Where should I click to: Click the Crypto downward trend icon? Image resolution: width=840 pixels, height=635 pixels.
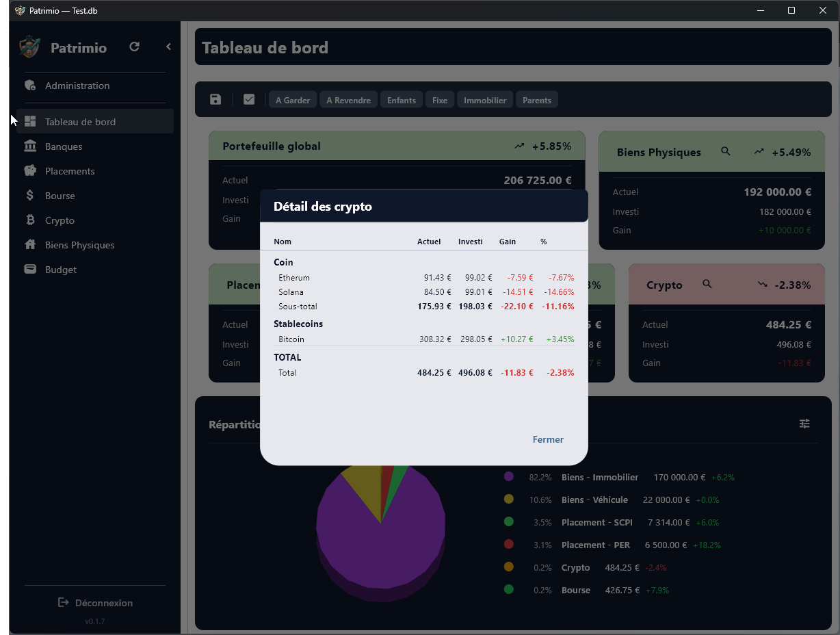click(x=763, y=285)
